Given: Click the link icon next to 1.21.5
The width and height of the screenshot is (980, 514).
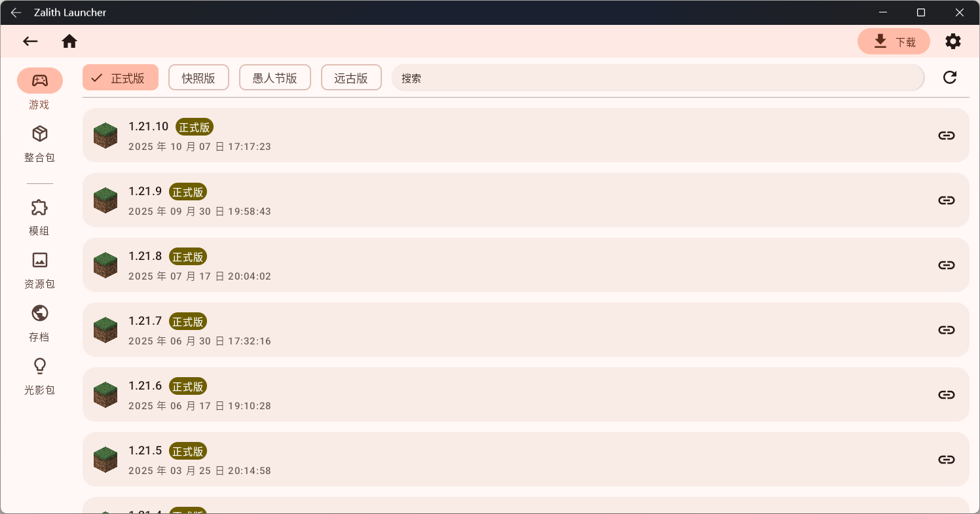Looking at the screenshot, I should point(946,460).
